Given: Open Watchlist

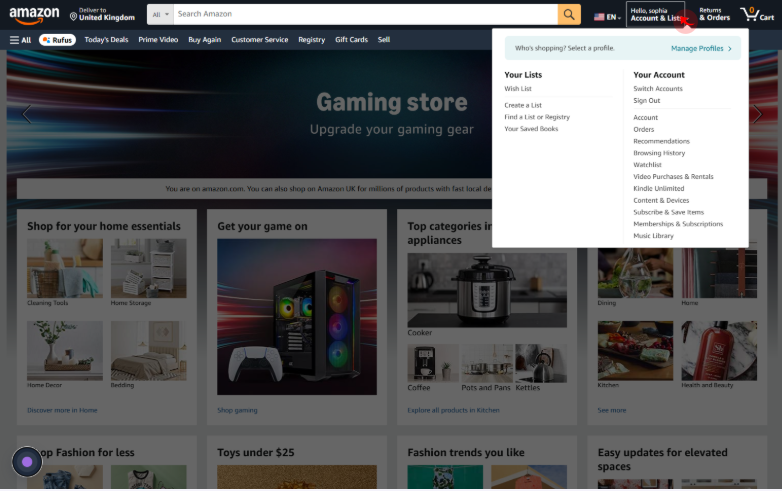Looking at the screenshot, I should (647, 165).
